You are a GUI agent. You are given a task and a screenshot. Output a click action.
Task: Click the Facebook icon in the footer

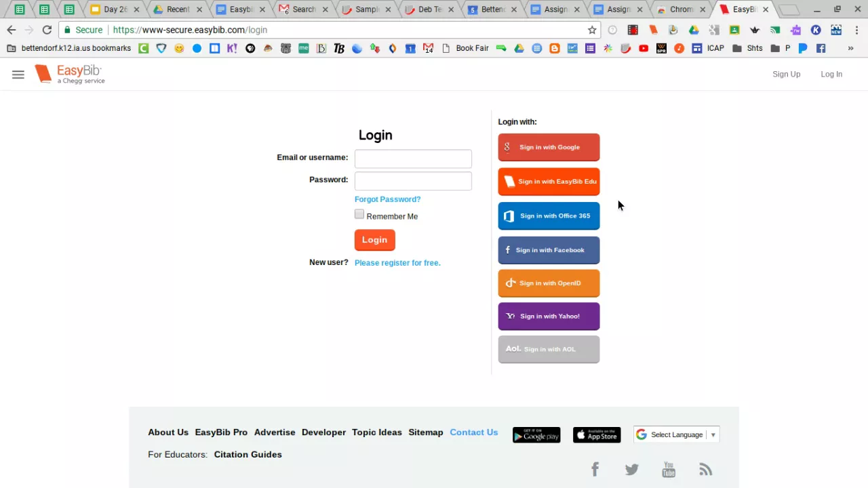595,469
